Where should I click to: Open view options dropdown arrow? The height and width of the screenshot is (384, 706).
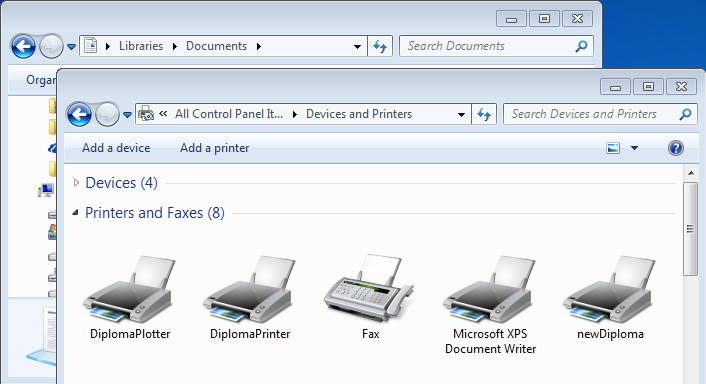[x=634, y=148]
